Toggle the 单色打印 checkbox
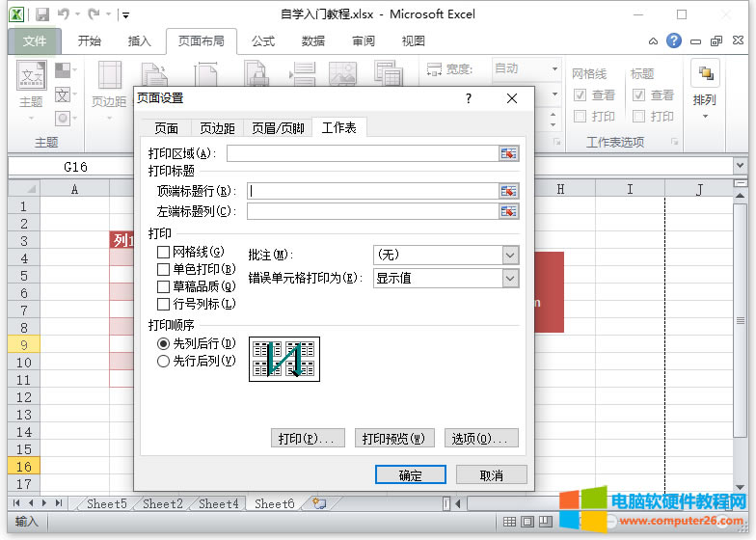 [x=163, y=270]
